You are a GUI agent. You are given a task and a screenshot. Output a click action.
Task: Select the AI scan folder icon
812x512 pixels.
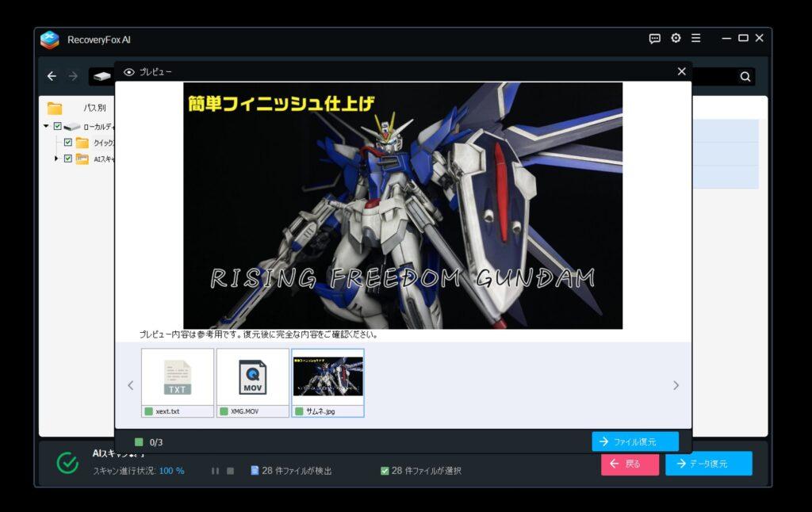[x=82, y=159]
